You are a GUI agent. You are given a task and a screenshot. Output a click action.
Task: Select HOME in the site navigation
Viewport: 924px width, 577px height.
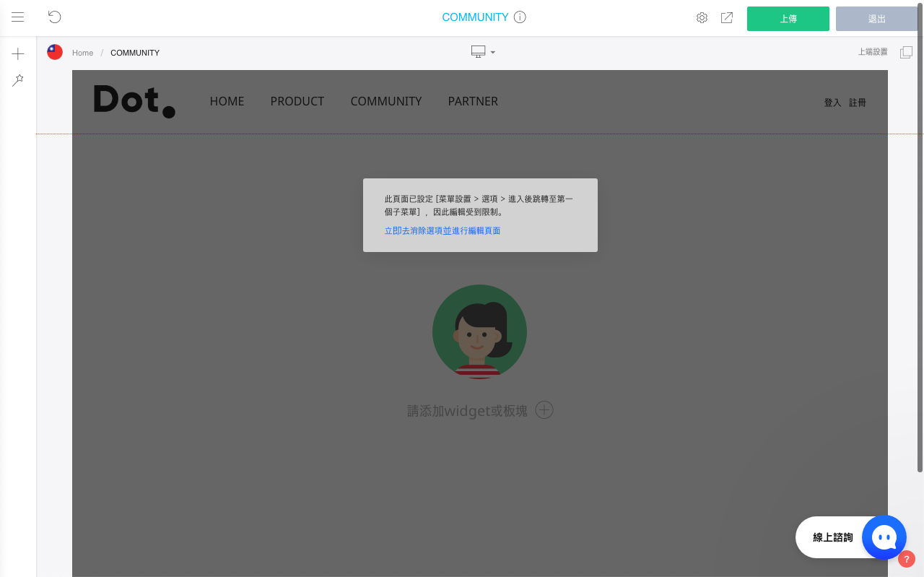(227, 101)
